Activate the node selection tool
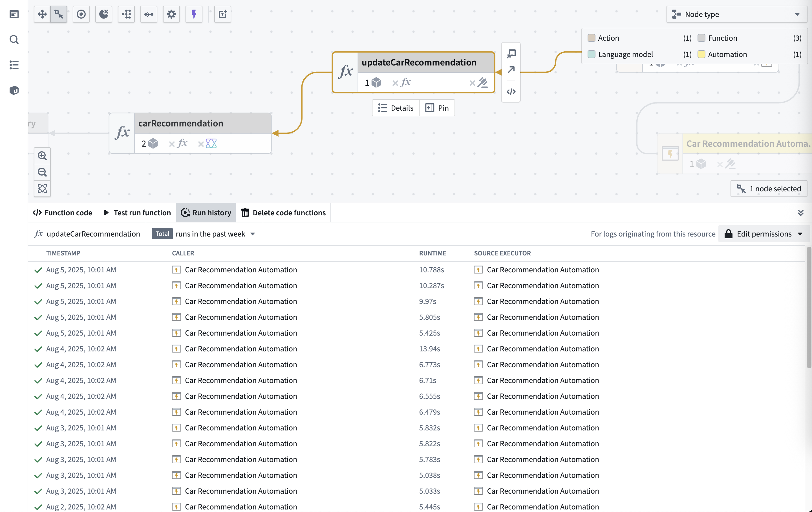 coord(58,14)
